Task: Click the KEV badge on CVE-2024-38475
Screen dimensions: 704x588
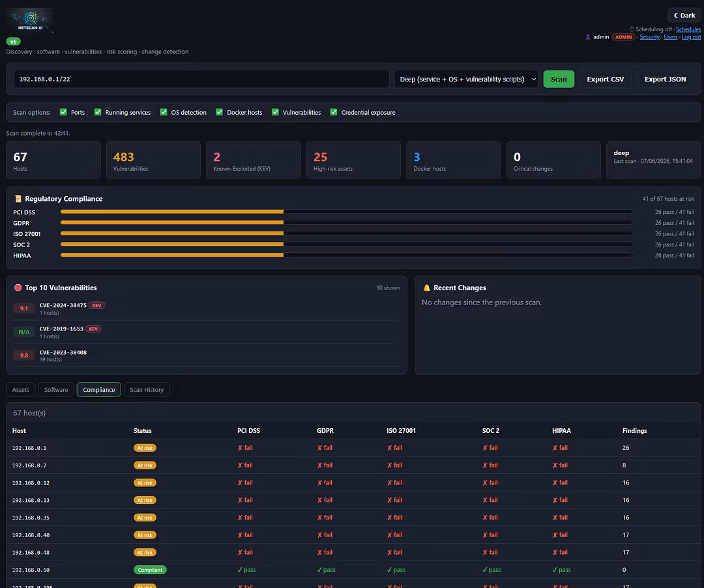Action: pyautogui.click(x=96, y=305)
